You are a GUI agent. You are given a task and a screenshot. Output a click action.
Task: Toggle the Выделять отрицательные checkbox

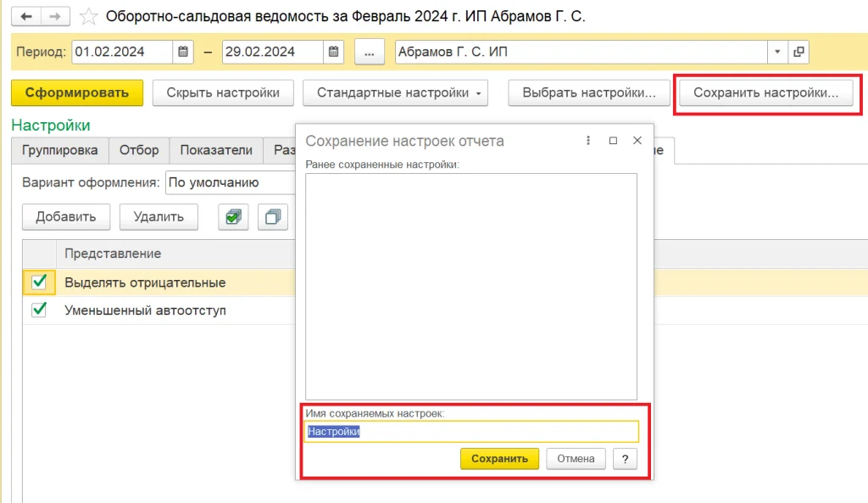pyautogui.click(x=38, y=282)
